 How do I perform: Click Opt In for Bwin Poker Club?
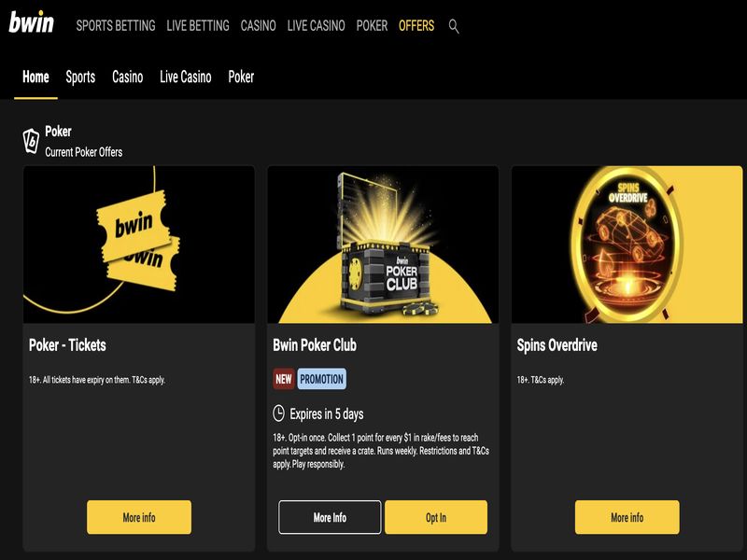coord(436,517)
